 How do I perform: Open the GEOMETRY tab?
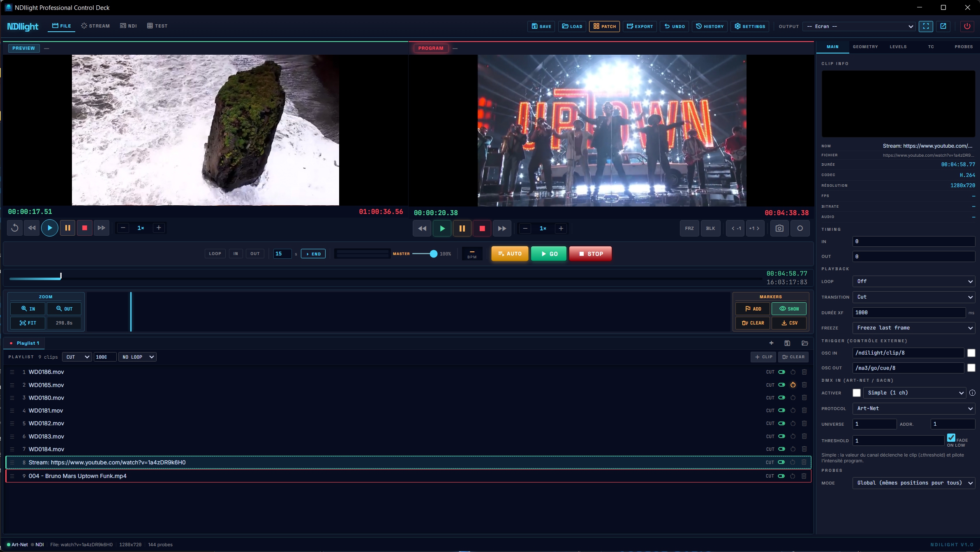865,47
